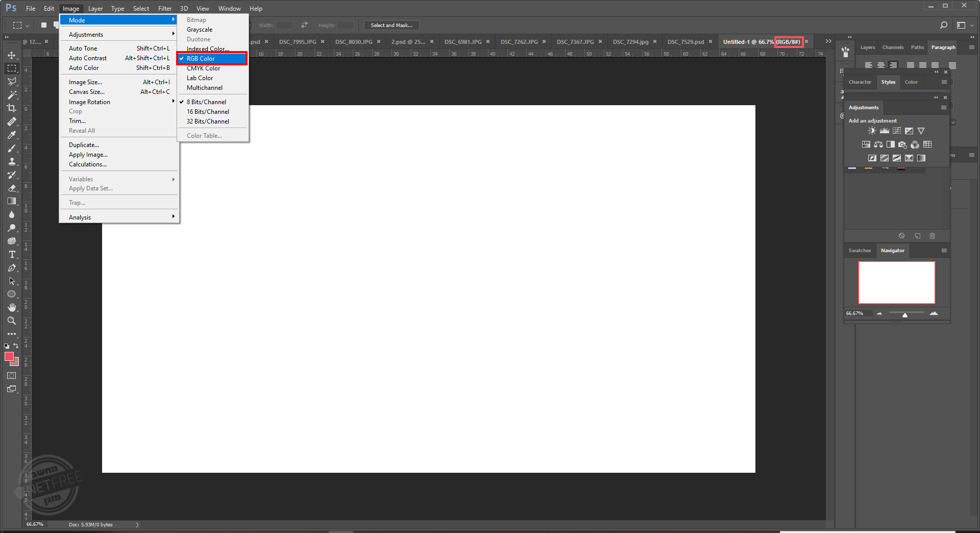Viewport: 980px width, 533px height.
Task: Click the Select and Mask button
Action: click(391, 25)
